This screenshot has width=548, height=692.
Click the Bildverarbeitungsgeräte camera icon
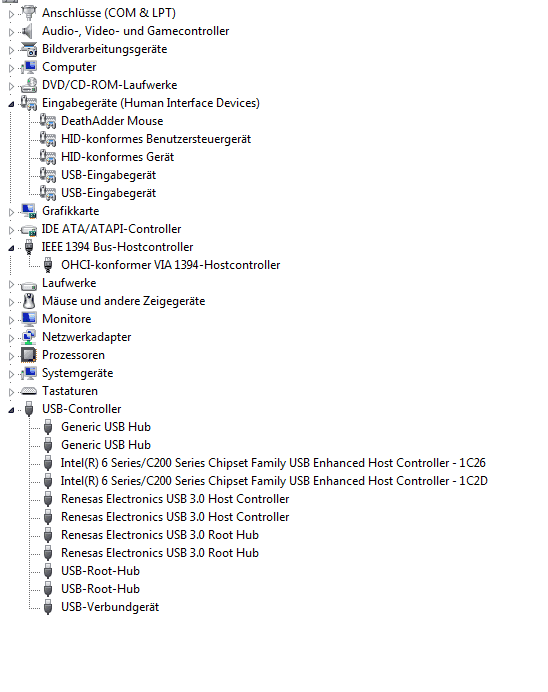pos(29,49)
